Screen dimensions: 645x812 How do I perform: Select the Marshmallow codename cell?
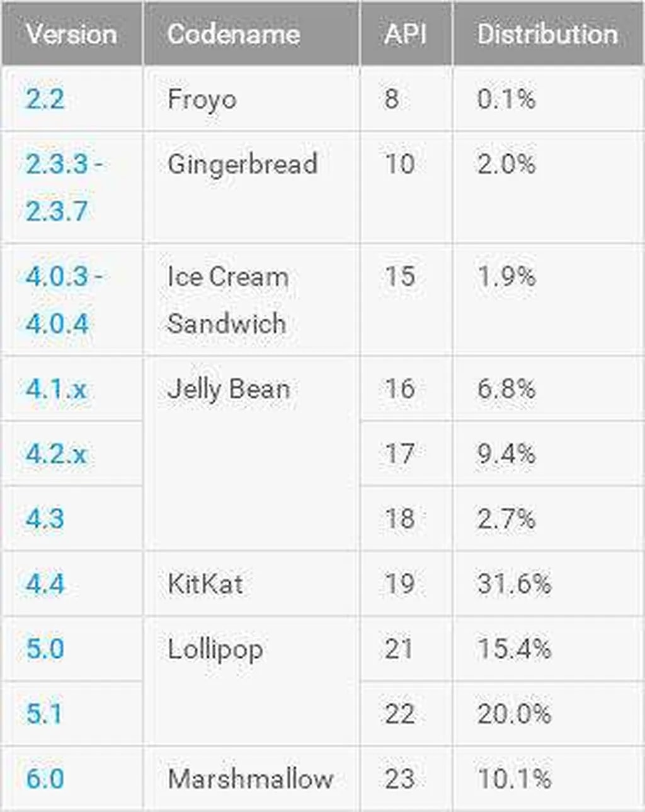tap(250, 778)
